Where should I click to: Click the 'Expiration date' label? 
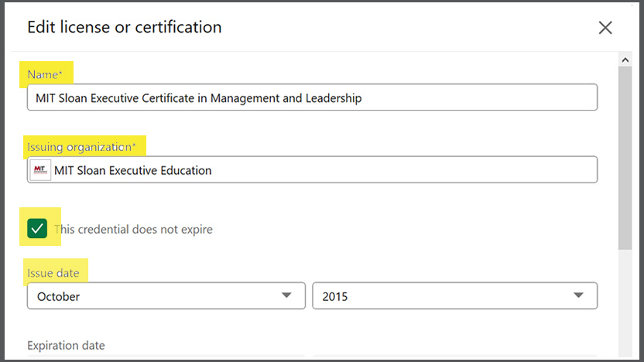click(x=66, y=345)
